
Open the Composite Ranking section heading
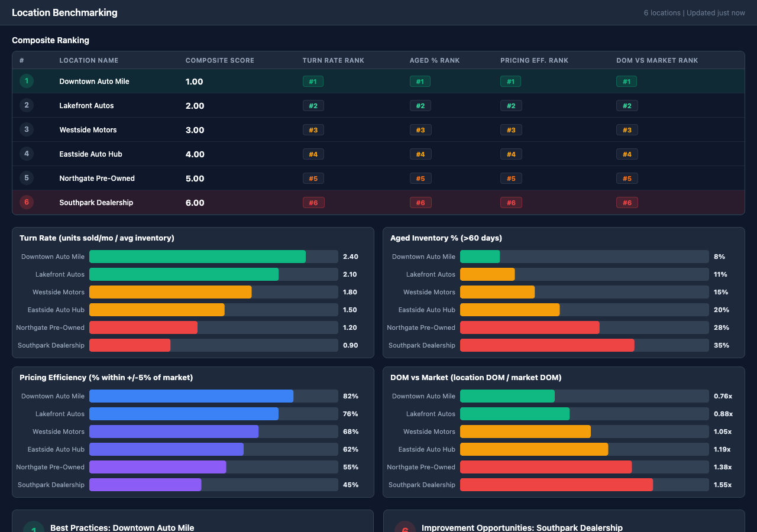pyautogui.click(x=50, y=40)
